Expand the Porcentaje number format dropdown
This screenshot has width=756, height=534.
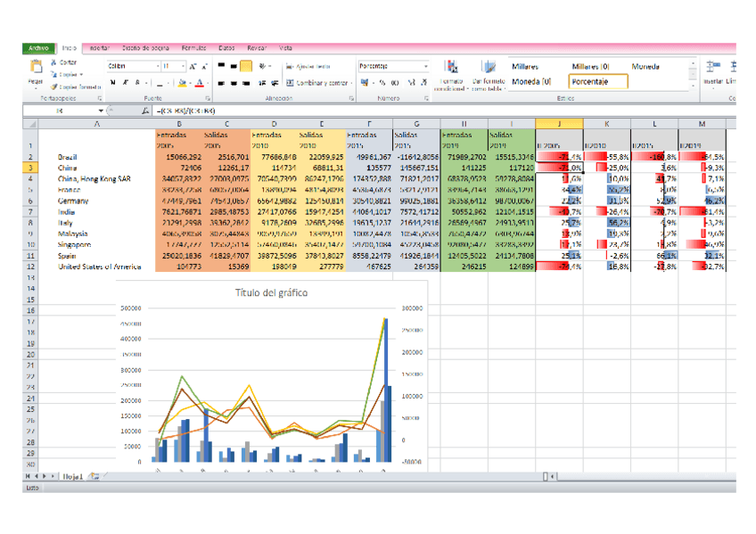click(426, 67)
